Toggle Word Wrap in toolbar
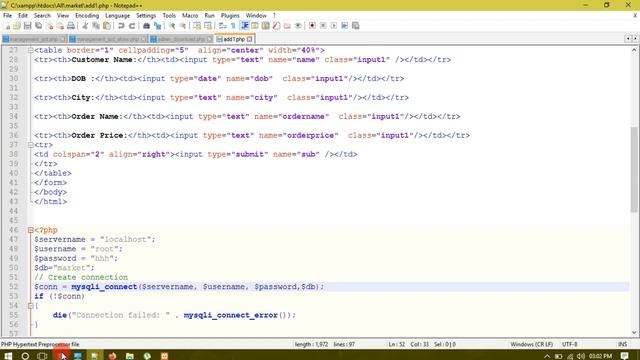Screen dimensions: 640x360 (x=222, y=26)
